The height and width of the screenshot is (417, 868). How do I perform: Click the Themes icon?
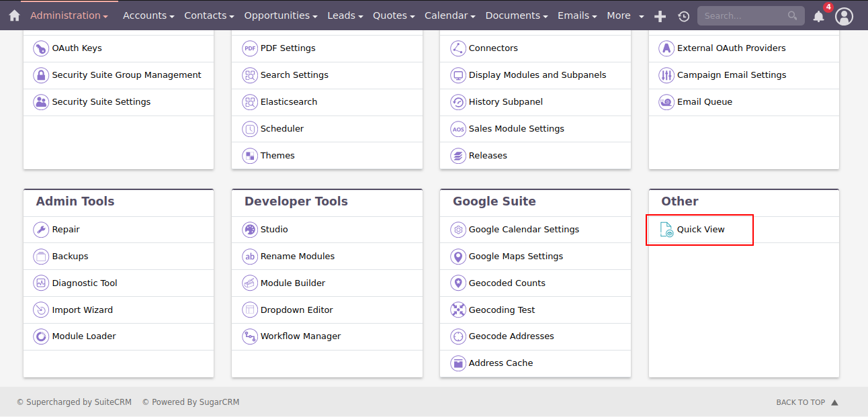(x=250, y=156)
